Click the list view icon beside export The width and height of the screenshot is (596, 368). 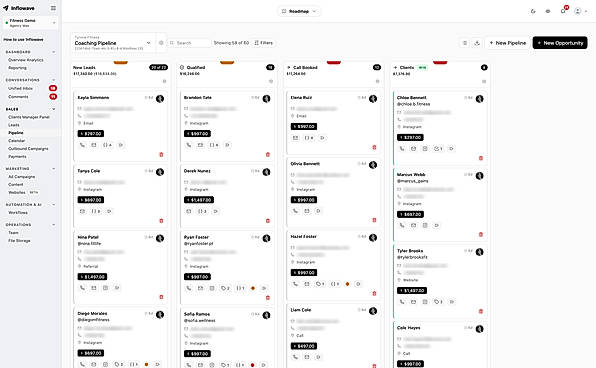coord(465,43)
